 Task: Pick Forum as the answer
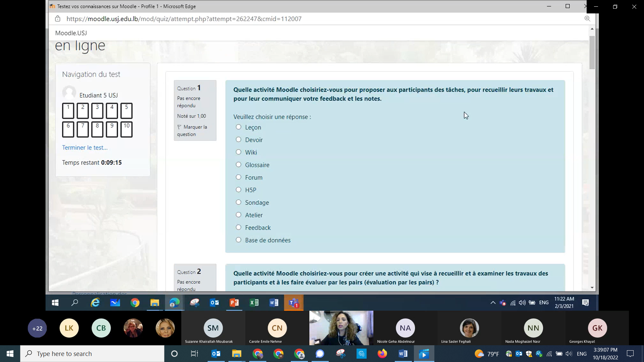(x=238, y=177)
